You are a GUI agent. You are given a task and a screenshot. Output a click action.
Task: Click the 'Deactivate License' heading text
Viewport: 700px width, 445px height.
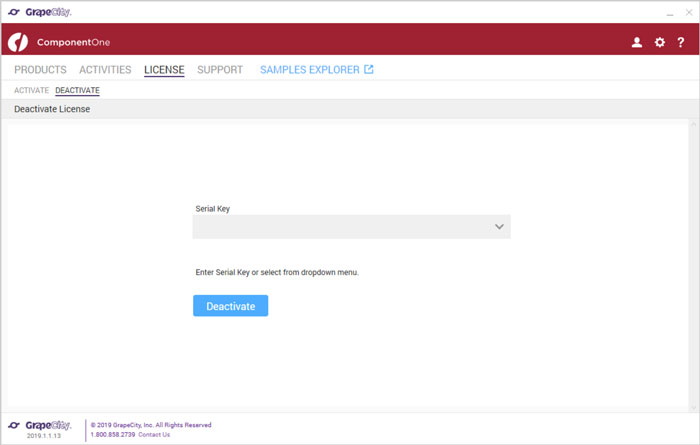click(52, 109)
